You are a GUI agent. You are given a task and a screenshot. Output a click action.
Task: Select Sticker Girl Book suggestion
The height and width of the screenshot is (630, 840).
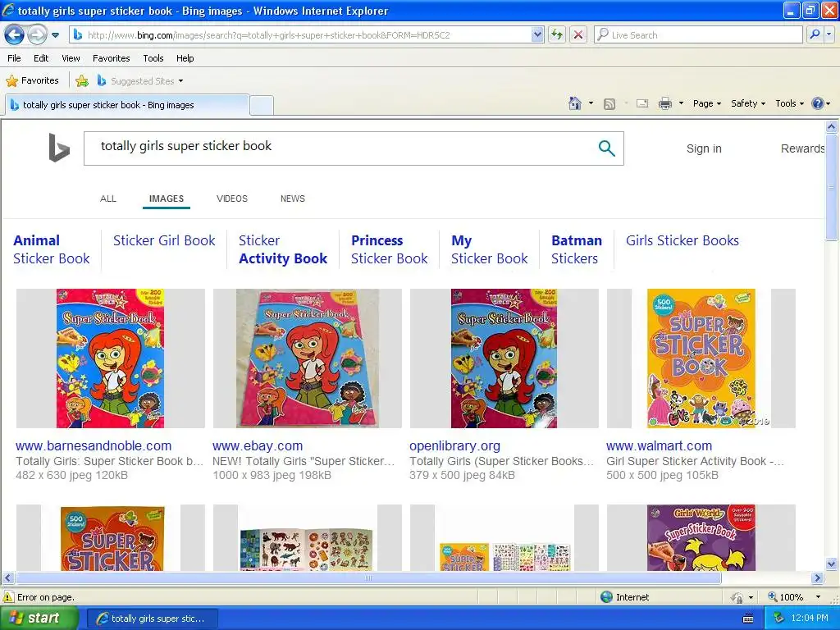click(164, 240)
